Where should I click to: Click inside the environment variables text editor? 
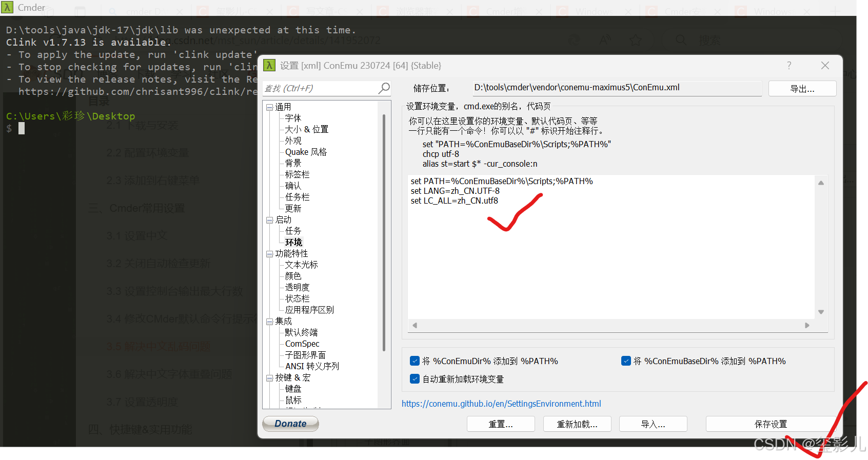(611, 247)
